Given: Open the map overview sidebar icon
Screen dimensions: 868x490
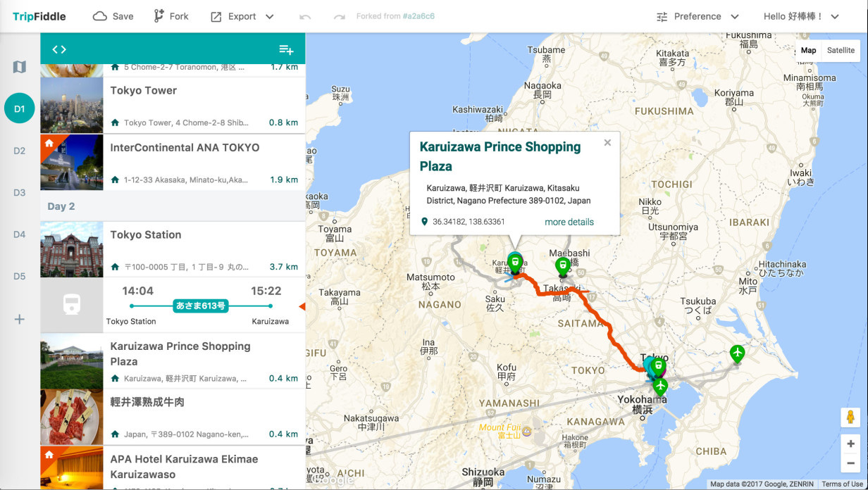Looking at the screenshot, I should [19, 67].
